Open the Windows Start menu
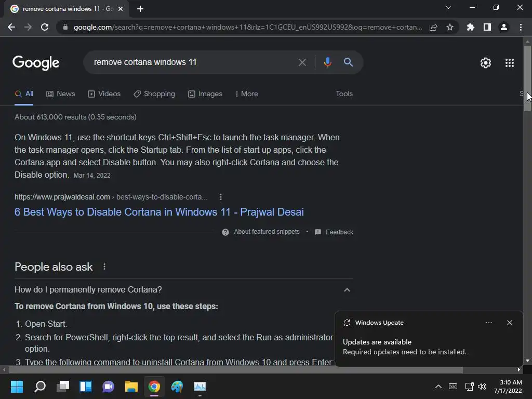Screen dimensions: 532x399 point(17,387)
